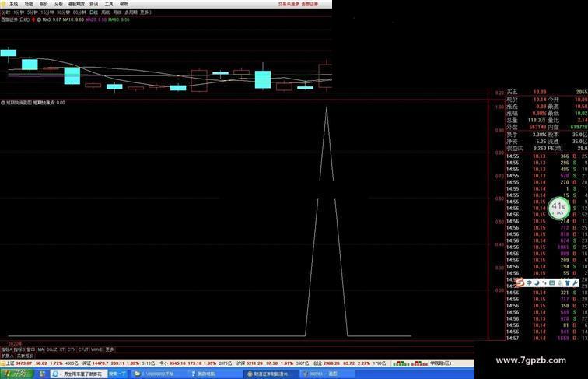Click the peak of the indicator spike
Screen dimensions: 588x379
(327, 107)
